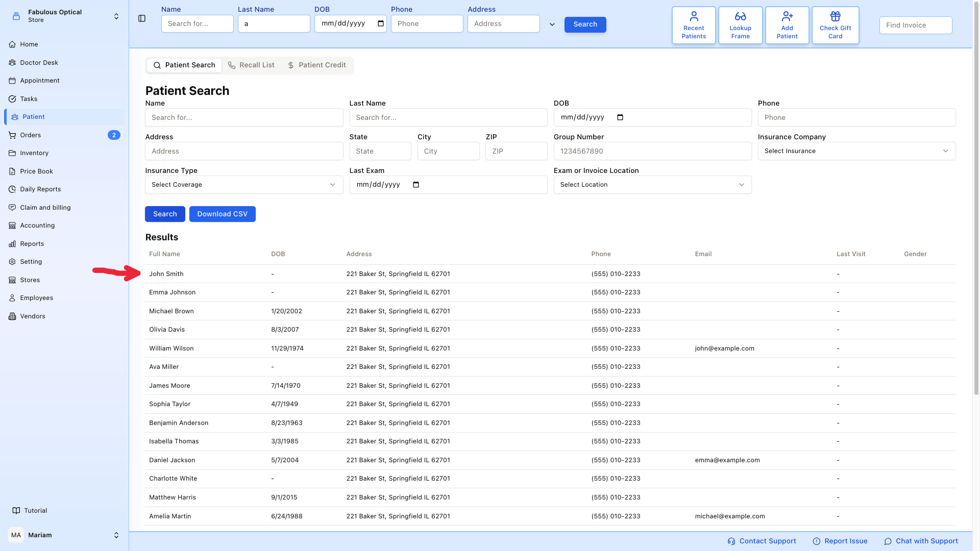Screen dimensions: 980x551
Task: Click Download CSV
Action: pos(222,214)
